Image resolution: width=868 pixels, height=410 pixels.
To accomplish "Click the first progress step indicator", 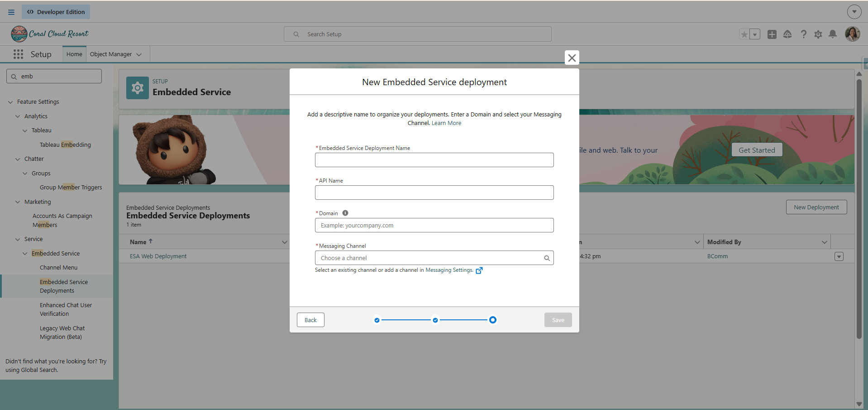I will coord(377,320).
